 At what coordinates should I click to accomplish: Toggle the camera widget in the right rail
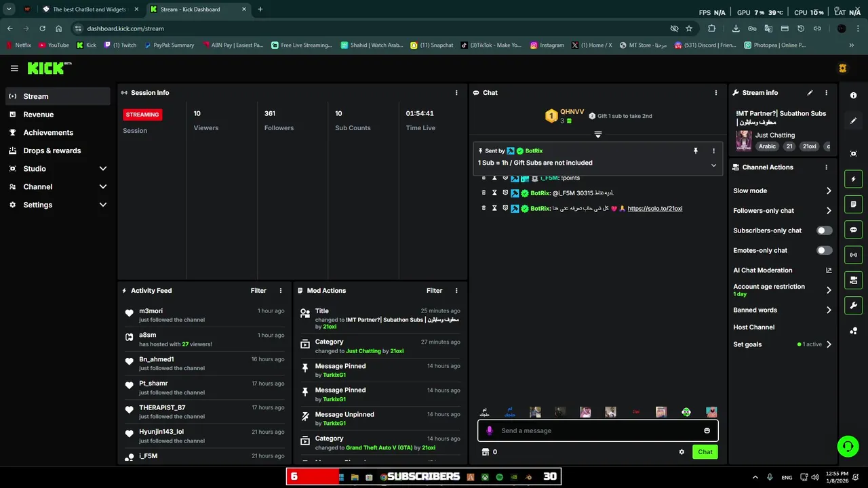tap(854, 280)
